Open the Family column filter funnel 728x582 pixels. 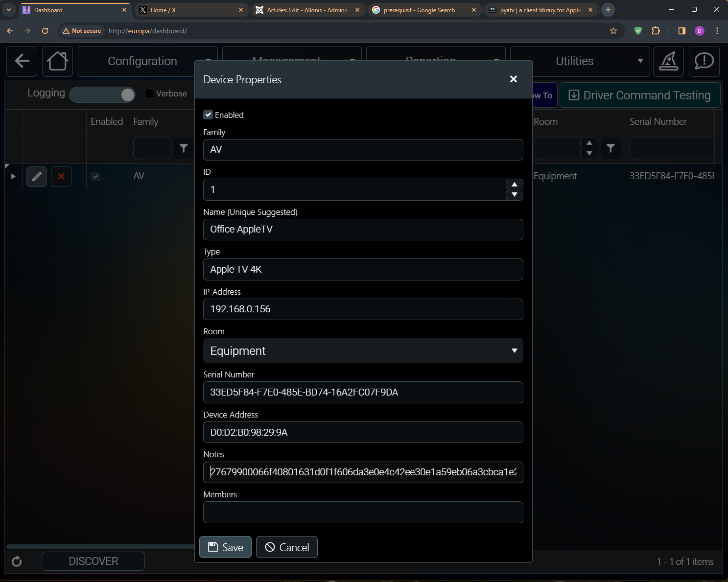tap(184, 148)
